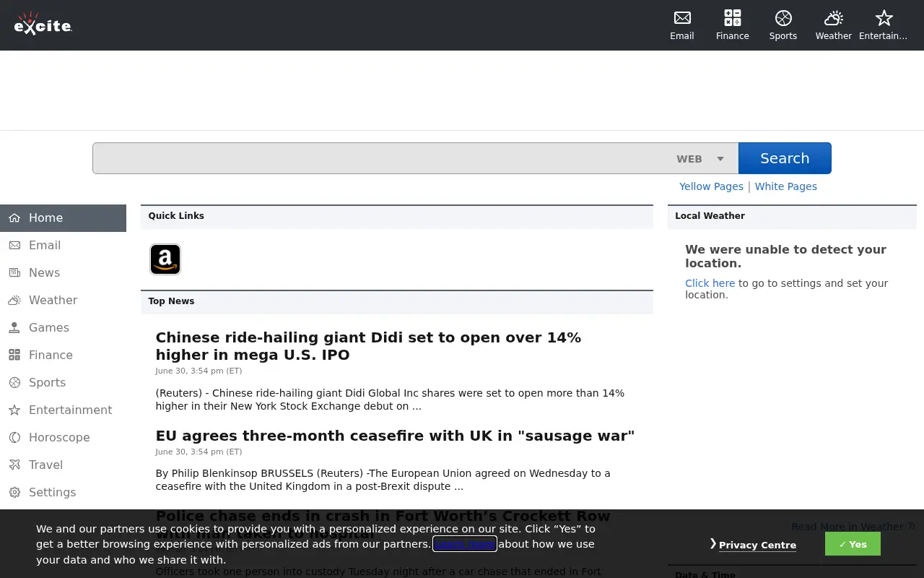This screenshot has width=924, height=578.
Task: Select Horoscope in the left sidebar menu
Action: pos(63,438)
